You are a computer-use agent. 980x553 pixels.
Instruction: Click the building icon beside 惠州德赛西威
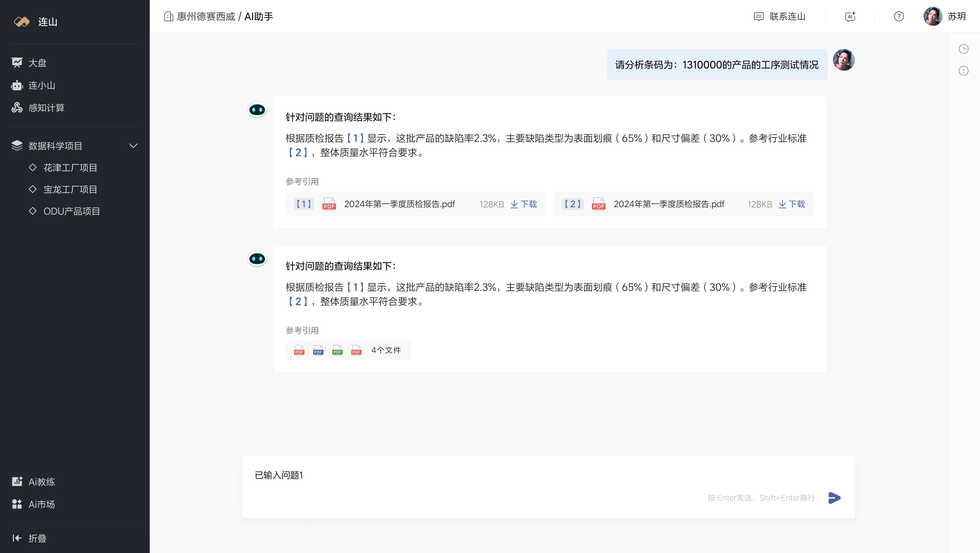pyautogui.click(x=168, y=16)
